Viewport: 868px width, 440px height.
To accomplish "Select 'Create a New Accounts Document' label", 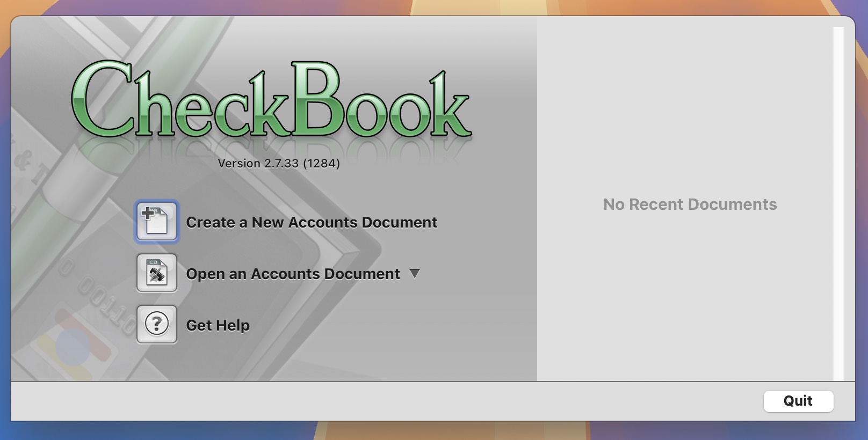I will [312, 222].
